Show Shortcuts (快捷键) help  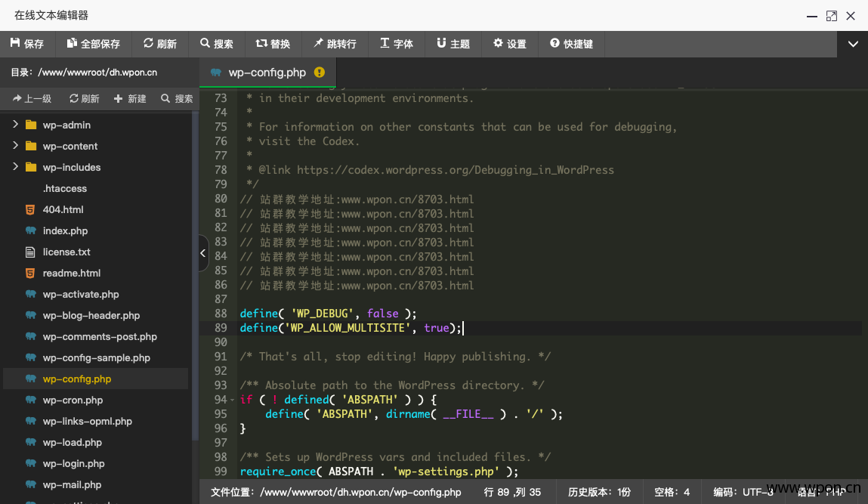571,44
